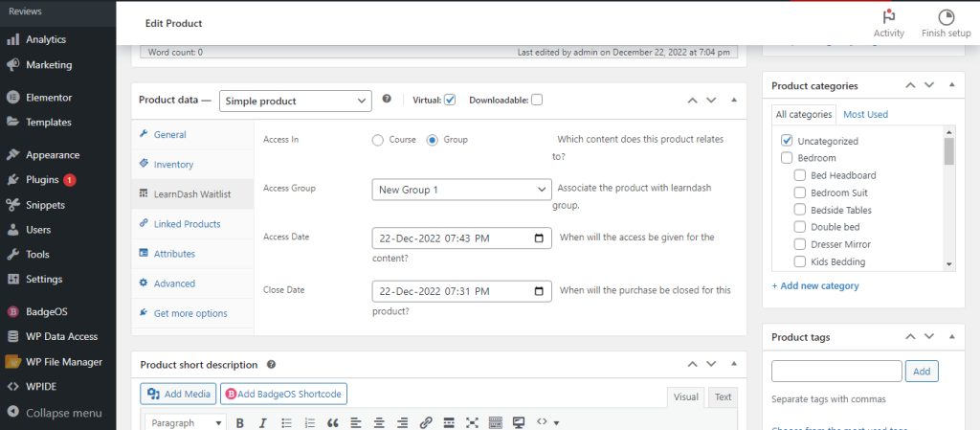Switch short description to Text tab
Screen dimensions: 980x430
coord(724,396)
